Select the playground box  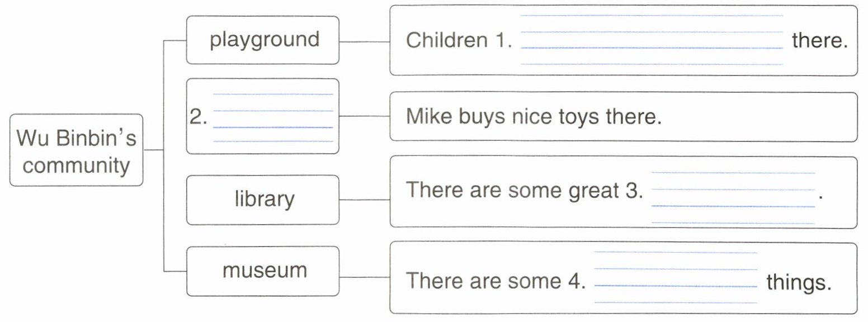[x=262, y=40]
